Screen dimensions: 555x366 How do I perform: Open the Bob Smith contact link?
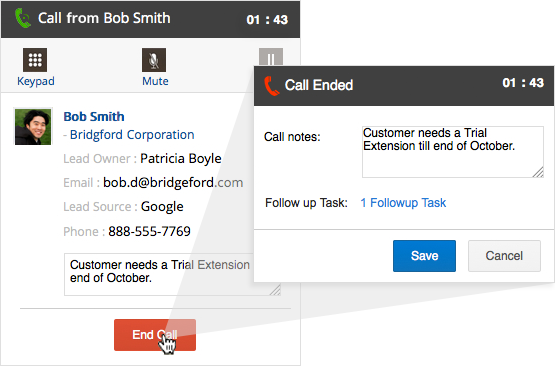pyautogui.click(x=94, y=116)
